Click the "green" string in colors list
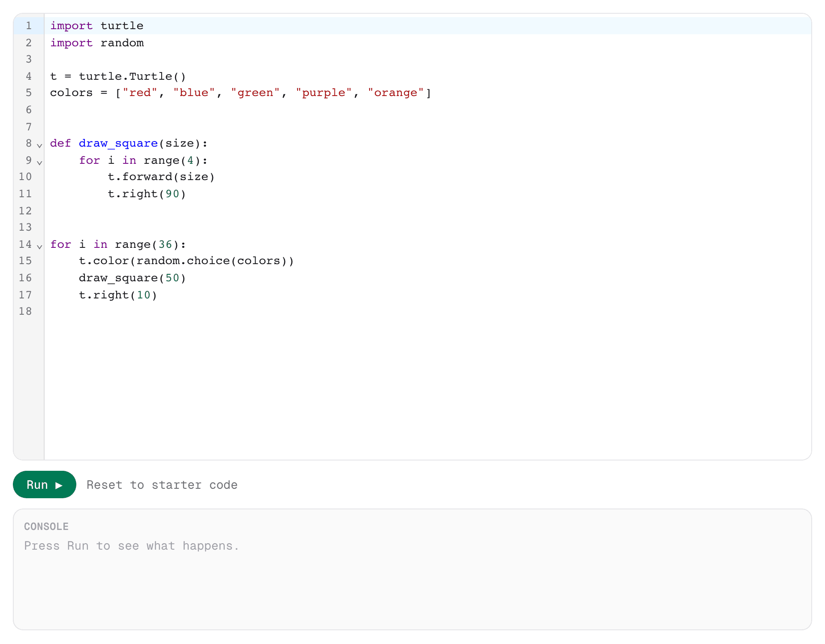 (255, 93)
